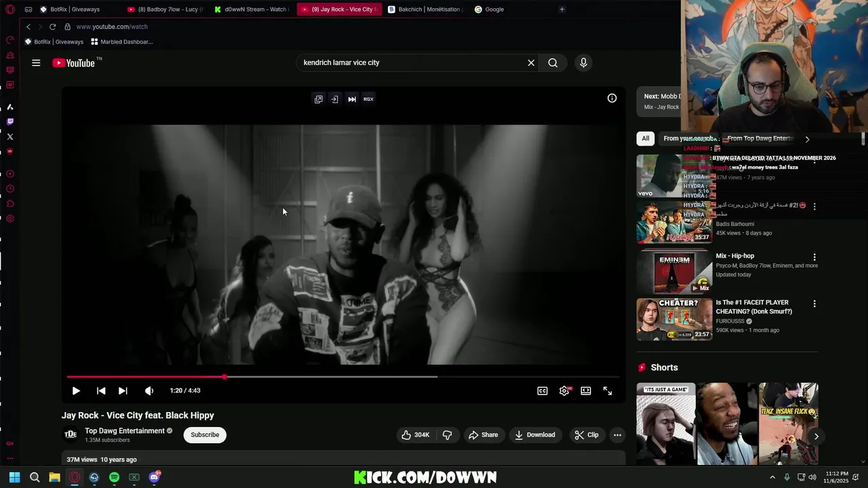The image size is (868, 488).
Task: Clear the search query with X
Action: [x=531, y=63]
